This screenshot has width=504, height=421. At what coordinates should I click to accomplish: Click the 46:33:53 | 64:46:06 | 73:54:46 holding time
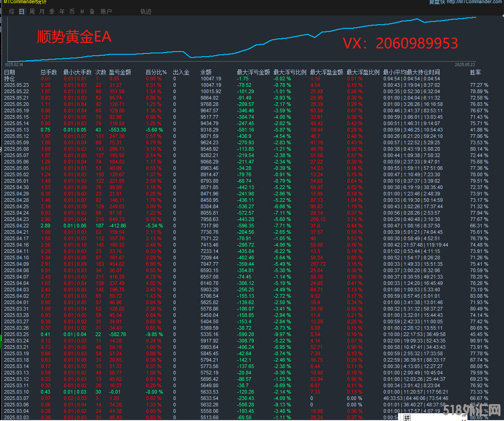(416, 398)
